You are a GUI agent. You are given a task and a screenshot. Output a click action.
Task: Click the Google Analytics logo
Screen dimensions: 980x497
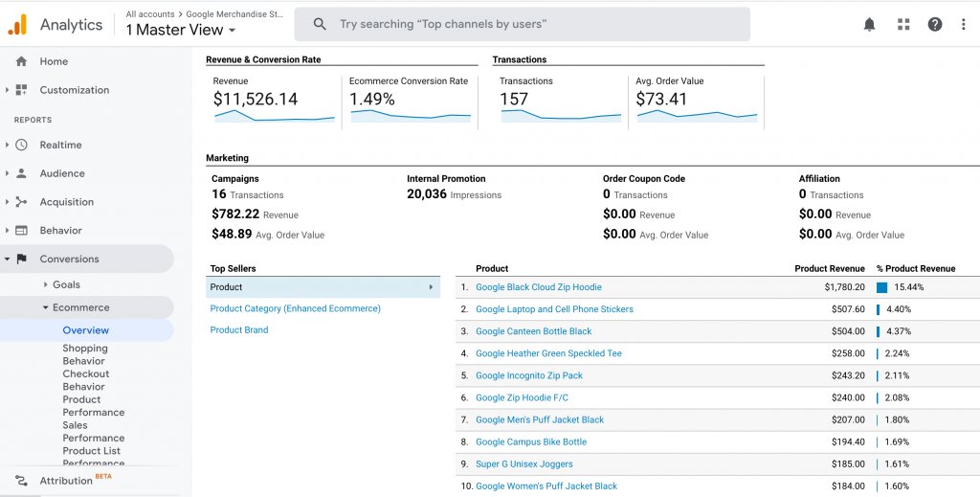(17, 24)
